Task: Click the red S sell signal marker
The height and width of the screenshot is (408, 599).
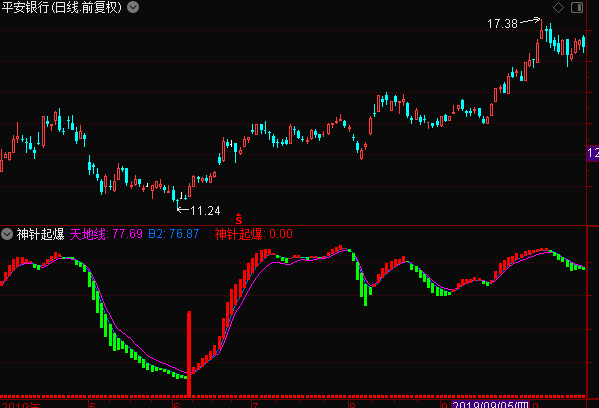Action: pyautogui.click(x=239, y=219)
